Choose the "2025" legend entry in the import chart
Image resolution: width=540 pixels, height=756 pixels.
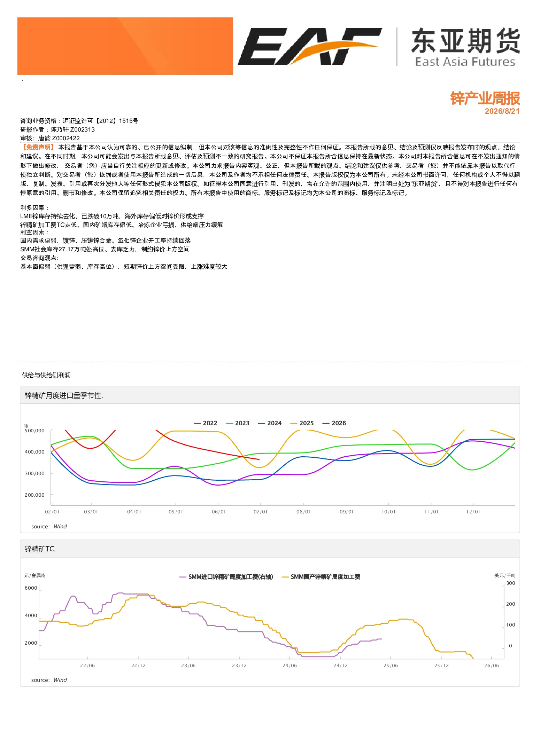click(x=302, y=423)
